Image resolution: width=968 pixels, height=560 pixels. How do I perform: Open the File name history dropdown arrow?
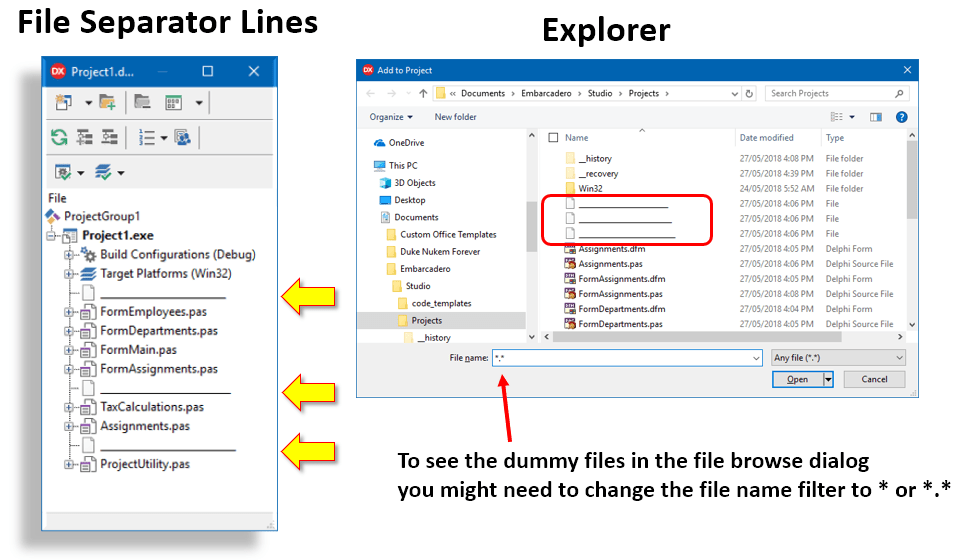pos(756,358)
